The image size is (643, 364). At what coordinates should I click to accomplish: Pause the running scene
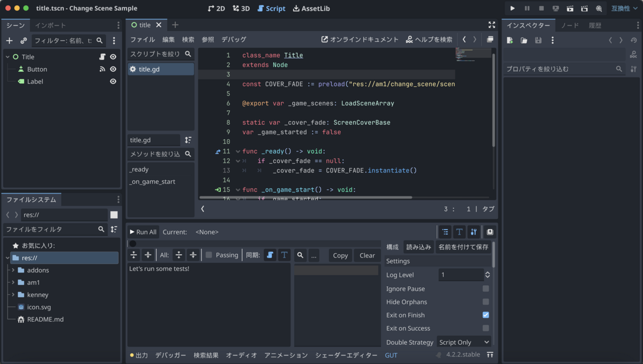[x=526, y=8]
